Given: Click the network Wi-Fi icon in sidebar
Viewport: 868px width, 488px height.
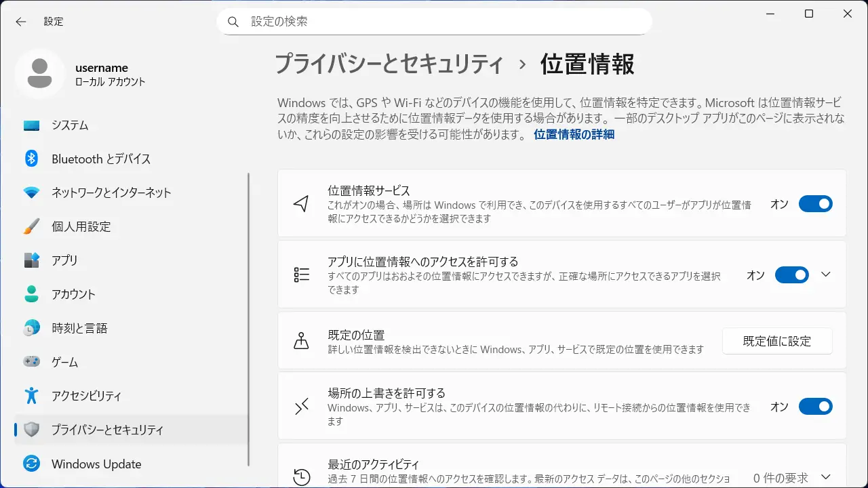Looking at the screenshot, I should (32, 192).
